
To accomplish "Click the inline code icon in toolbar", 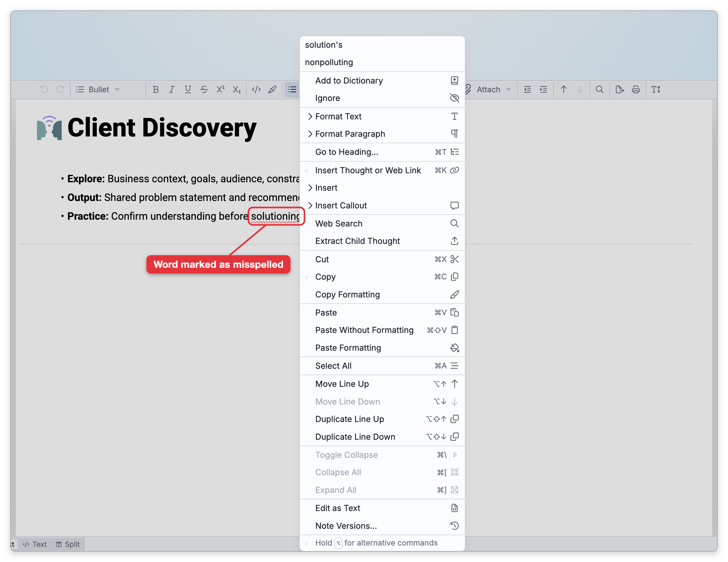I will (256, 89).
